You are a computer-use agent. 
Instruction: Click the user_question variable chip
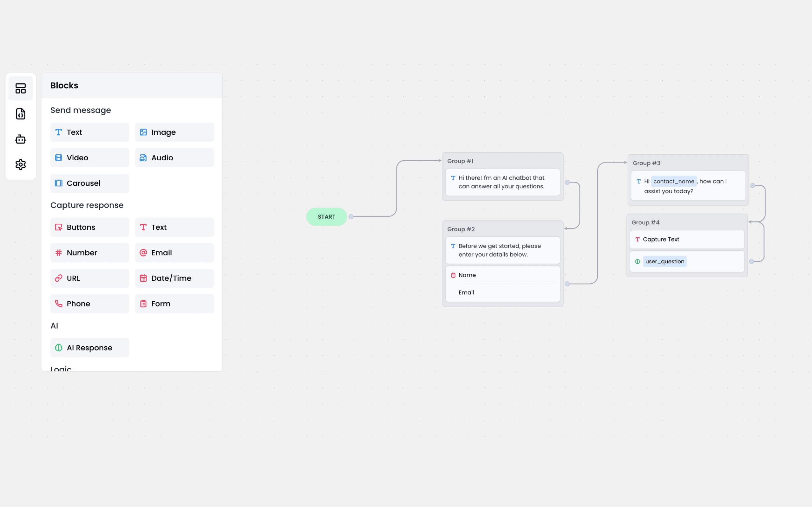[665, 261]
